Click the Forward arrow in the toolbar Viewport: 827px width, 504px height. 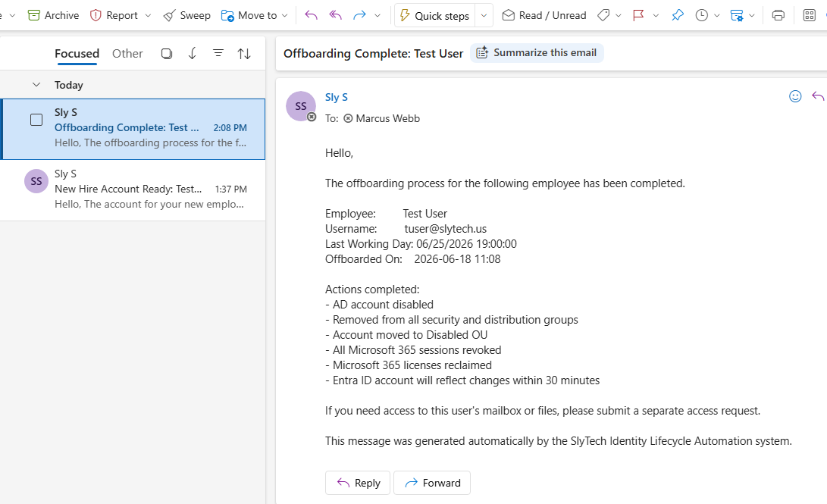click(x=359, y=15)
